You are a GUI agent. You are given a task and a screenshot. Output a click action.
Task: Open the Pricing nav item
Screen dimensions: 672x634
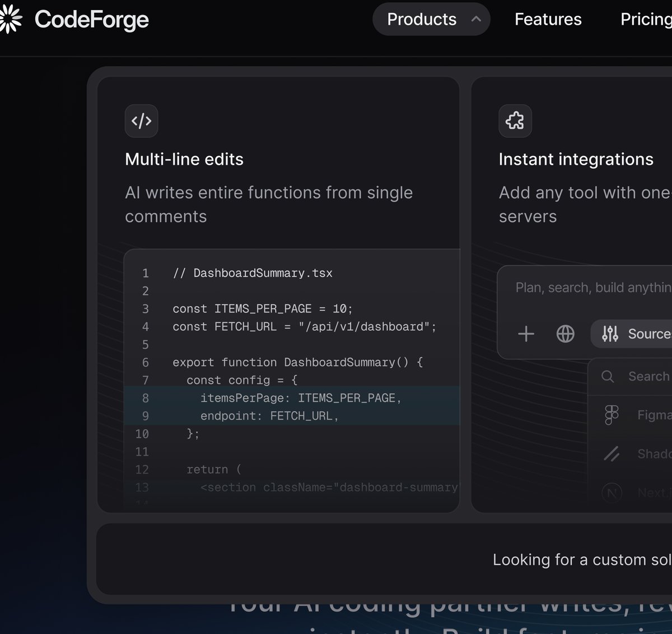pyautogui.click(x=646, y=19)
